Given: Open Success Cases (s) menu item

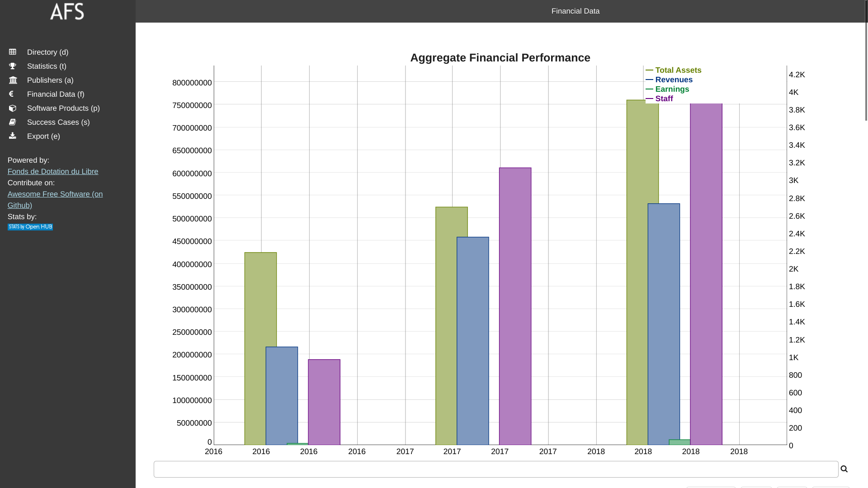Looking at the screenshot, I should 68,122.
